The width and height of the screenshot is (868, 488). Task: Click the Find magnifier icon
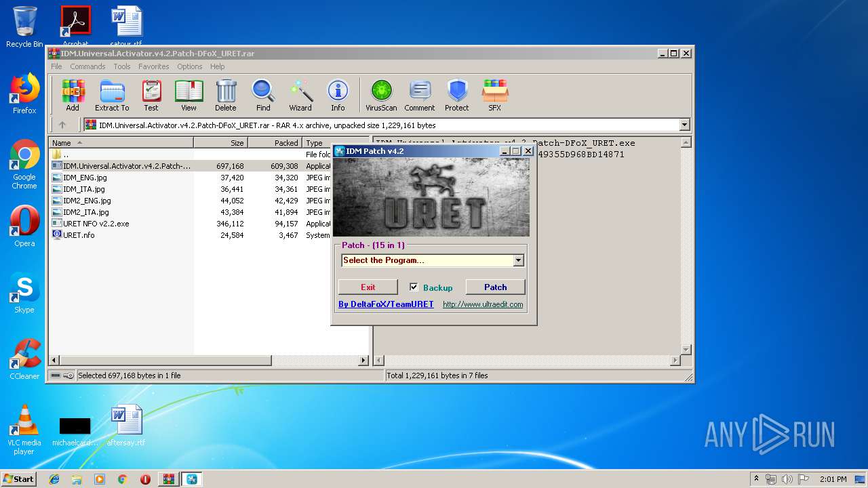click(x=263, y=95)
